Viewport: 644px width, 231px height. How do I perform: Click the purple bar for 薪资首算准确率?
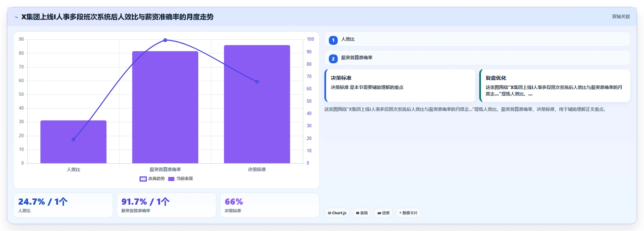165,107
